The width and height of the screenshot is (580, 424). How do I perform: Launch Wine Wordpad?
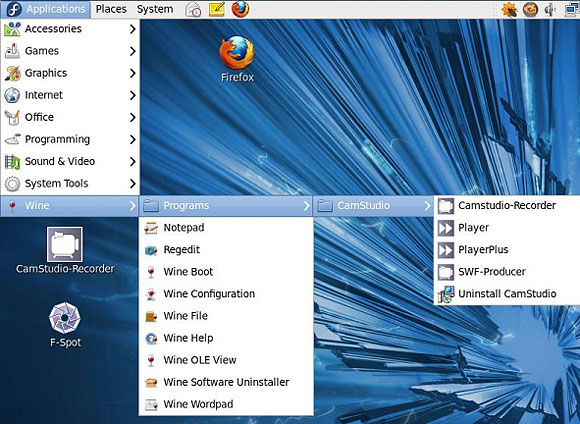(x=226, y=404)
